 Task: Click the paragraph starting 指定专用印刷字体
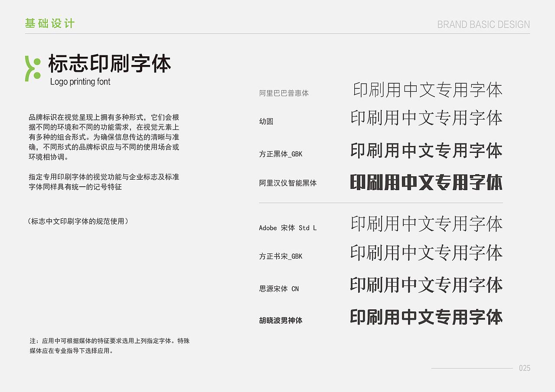click(x=104, y=182)
